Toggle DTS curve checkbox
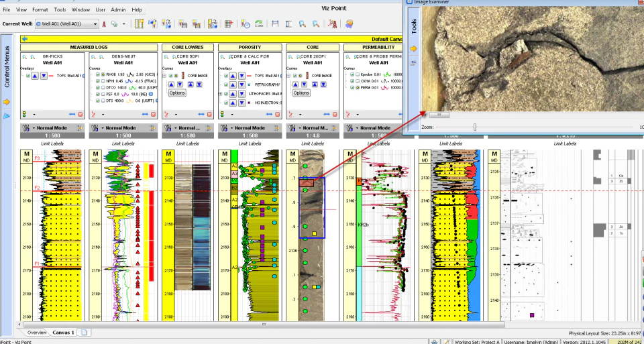The height and width of the screenshot is (344, 644). click(98, 100)
